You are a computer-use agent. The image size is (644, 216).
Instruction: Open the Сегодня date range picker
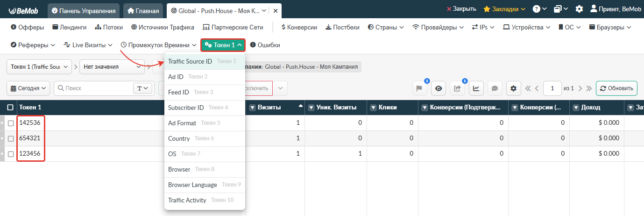pos(28,88)
